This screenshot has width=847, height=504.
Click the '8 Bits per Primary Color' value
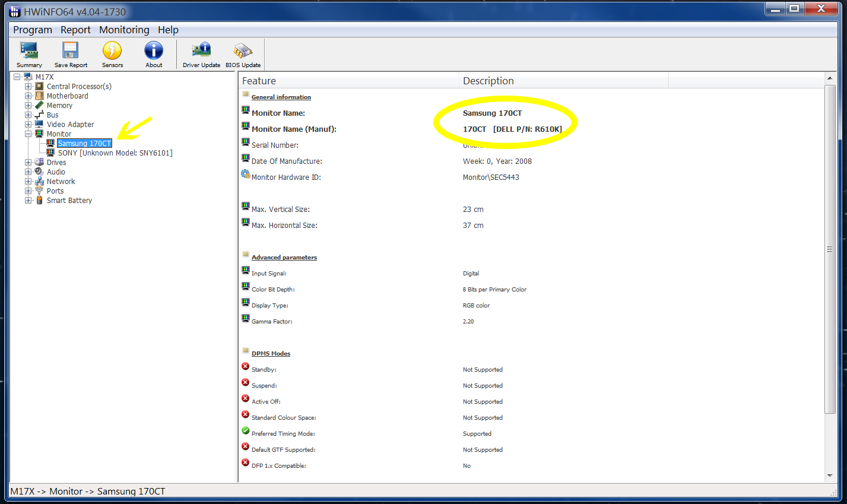pos(494,289)
